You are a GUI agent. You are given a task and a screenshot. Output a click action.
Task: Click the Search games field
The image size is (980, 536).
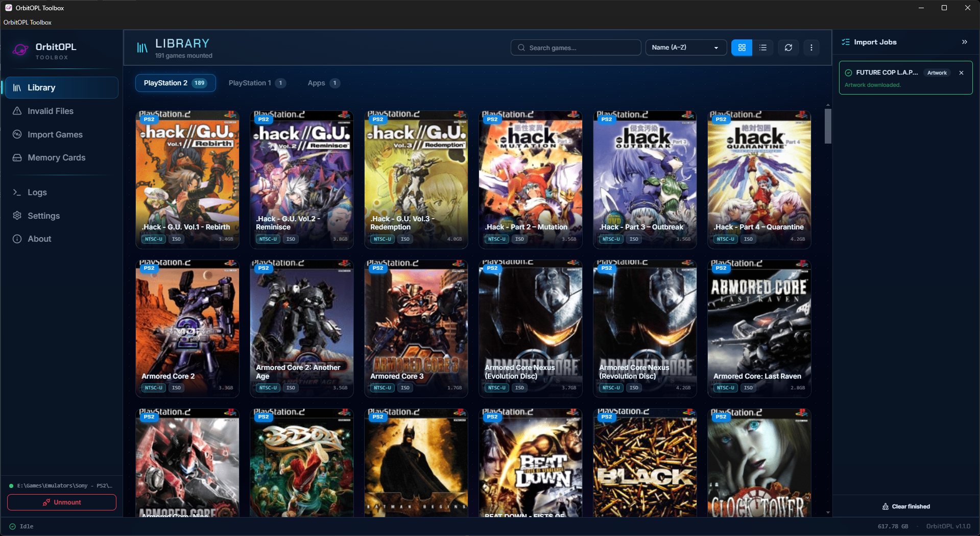point(576,48)
